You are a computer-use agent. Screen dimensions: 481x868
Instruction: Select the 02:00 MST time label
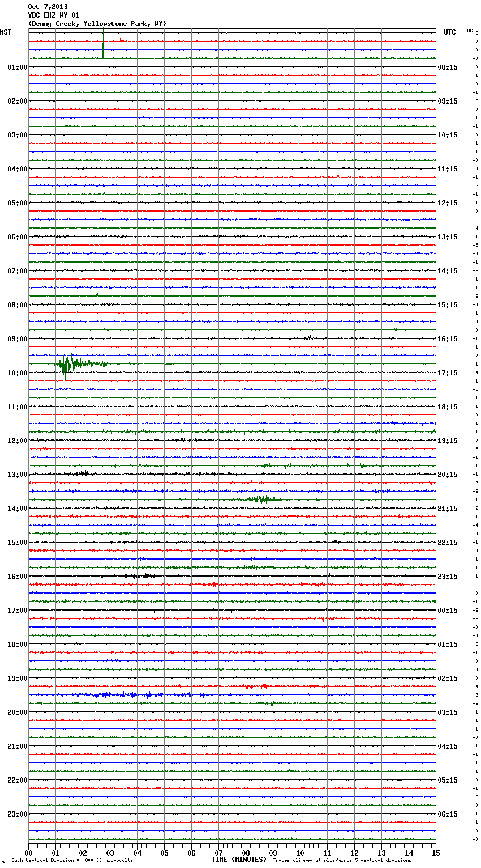click(x=18, y=101)
